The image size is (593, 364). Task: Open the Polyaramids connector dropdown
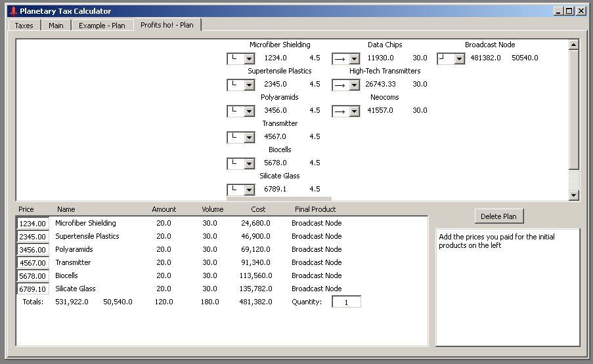pos(249,111)
